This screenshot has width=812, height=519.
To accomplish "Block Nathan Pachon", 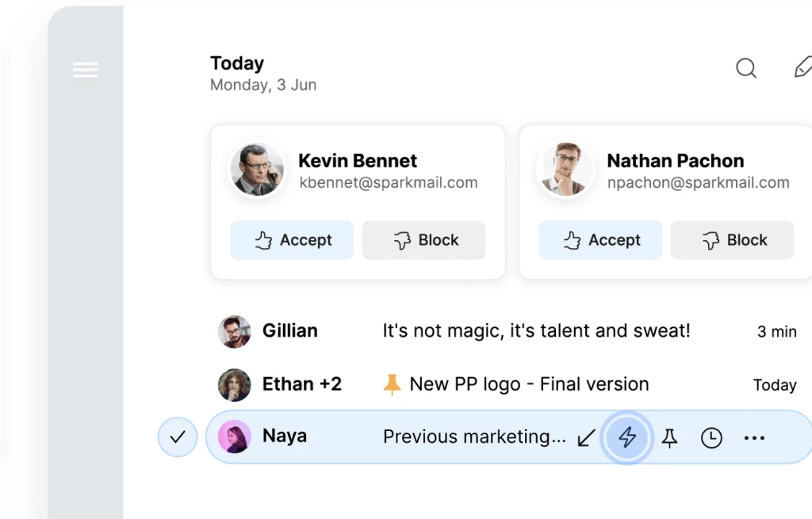I will point(732,240).
